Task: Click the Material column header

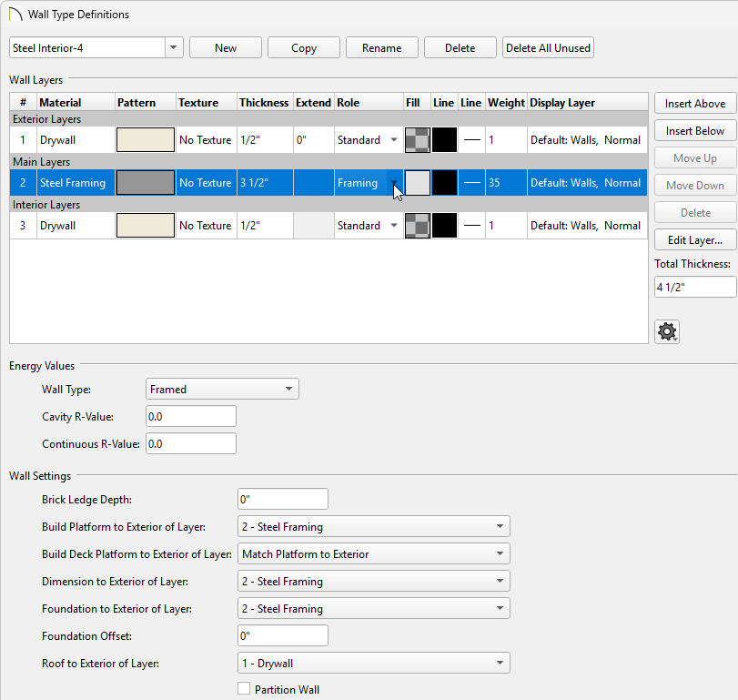Action: 76,103
